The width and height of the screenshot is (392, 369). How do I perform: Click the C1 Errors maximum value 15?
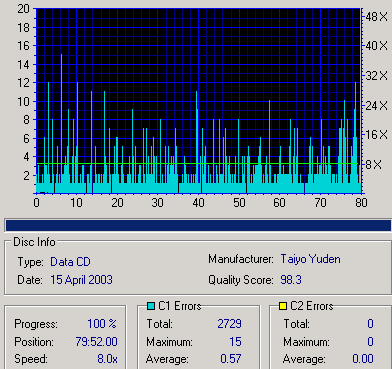click(x=235, y=342)
